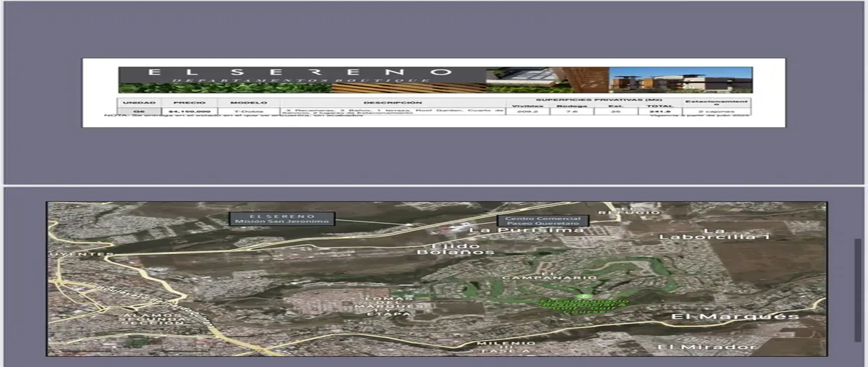Click the DESCRIPCIÓN column header
The height and width of the screenshot is (367, 868).
point(394,103)
